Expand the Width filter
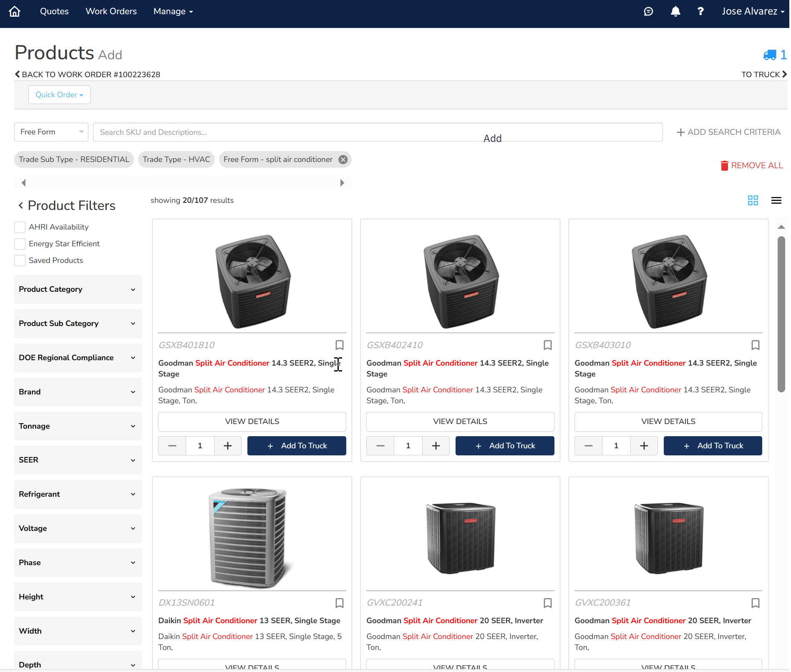This screenshot has width=791, height=672. click(78, 631)
